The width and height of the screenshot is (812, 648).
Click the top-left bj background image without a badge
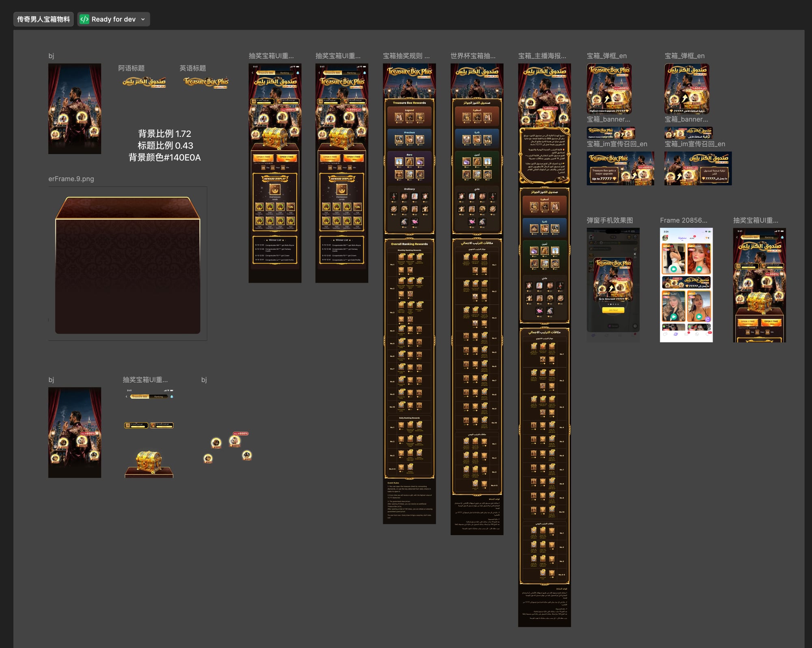75,108
